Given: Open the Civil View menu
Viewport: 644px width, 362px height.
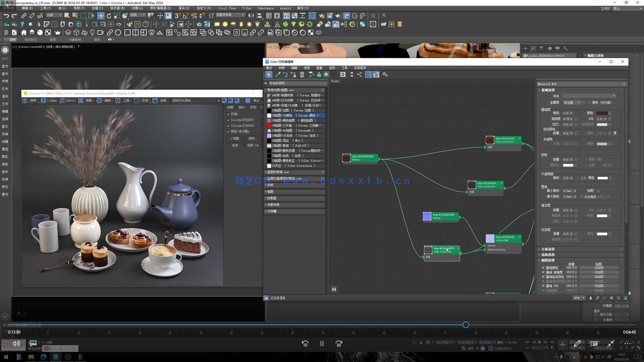Looking at the screenshot, I should (227, 8).
